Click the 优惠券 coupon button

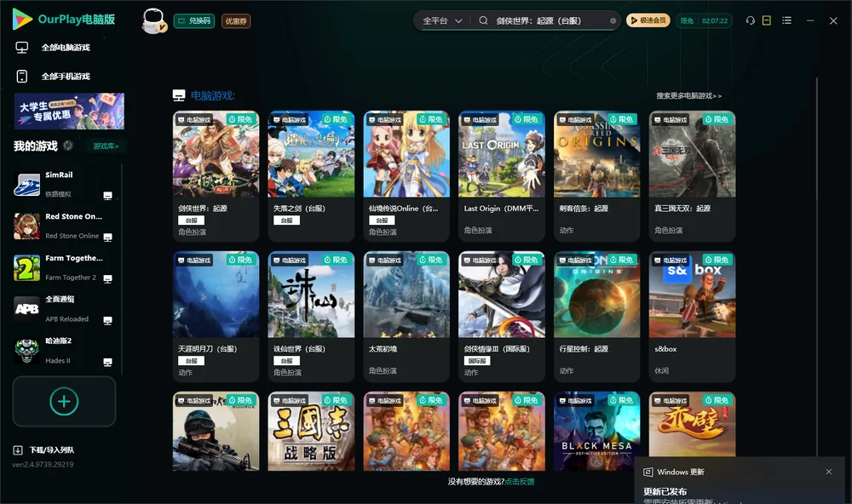[236, 21]
